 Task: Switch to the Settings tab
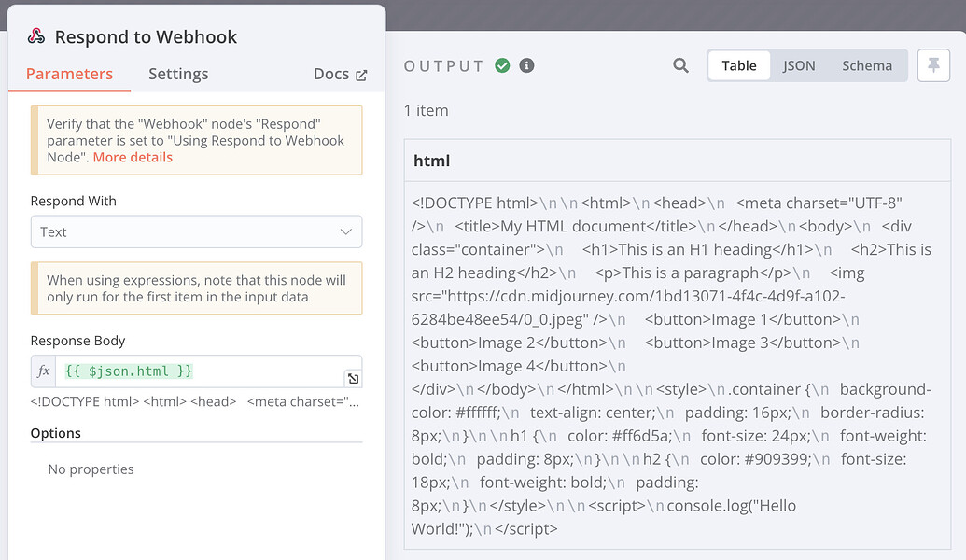pyautogui.click(x=177, y=74)
